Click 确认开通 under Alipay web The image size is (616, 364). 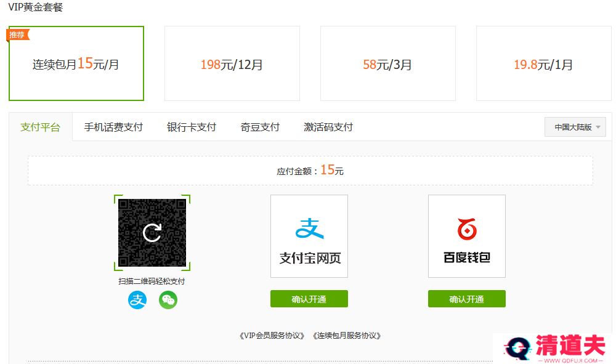309,299
